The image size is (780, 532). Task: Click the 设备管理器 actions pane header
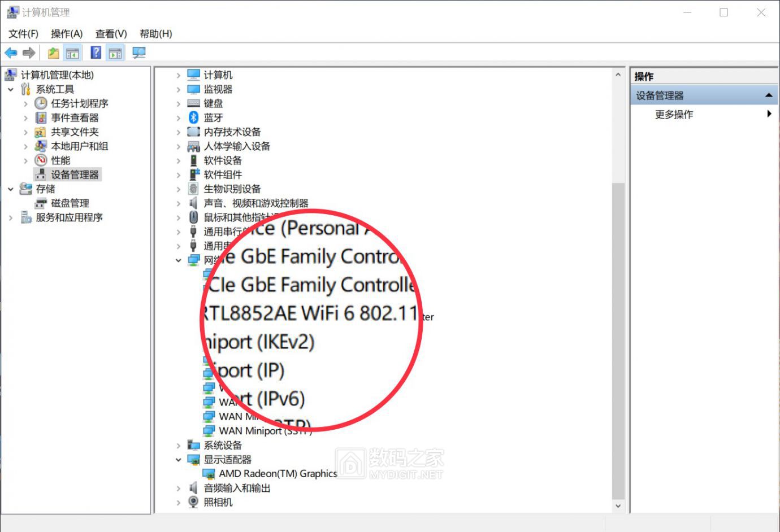(704, 95)
